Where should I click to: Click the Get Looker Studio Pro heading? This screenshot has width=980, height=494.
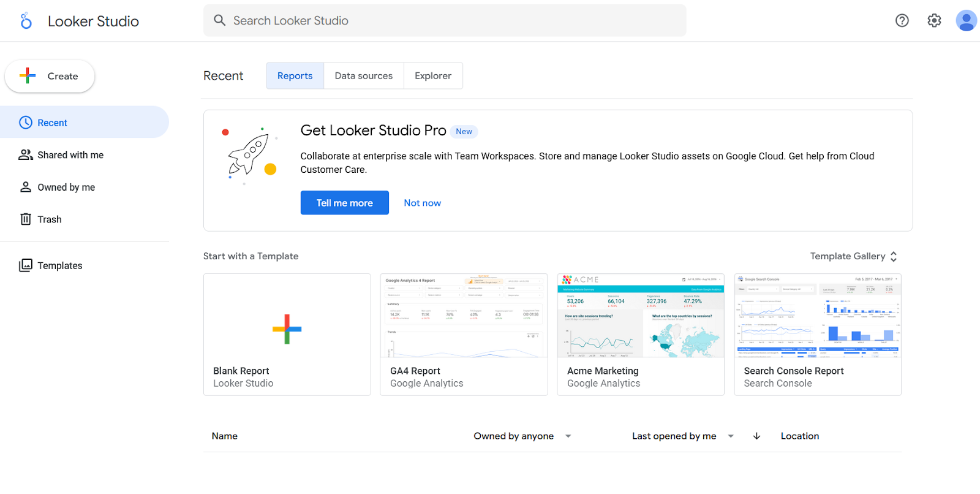(373, 131)
